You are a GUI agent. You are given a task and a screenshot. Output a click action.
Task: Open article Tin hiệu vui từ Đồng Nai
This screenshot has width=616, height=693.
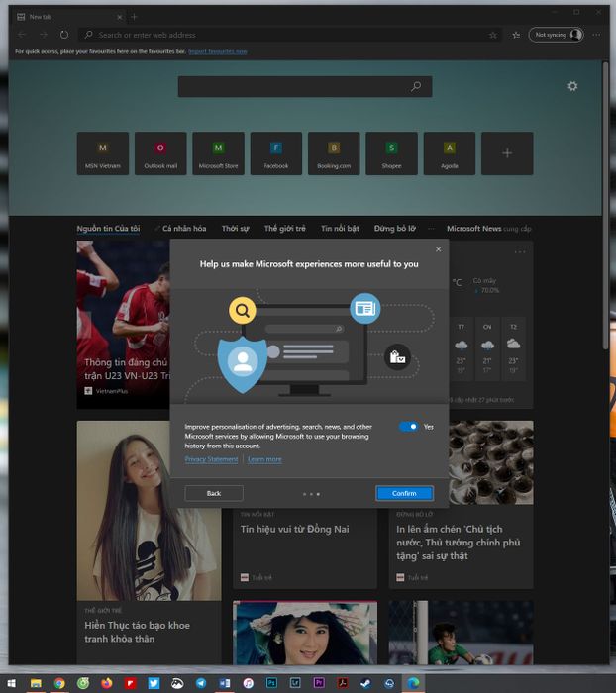295,529
